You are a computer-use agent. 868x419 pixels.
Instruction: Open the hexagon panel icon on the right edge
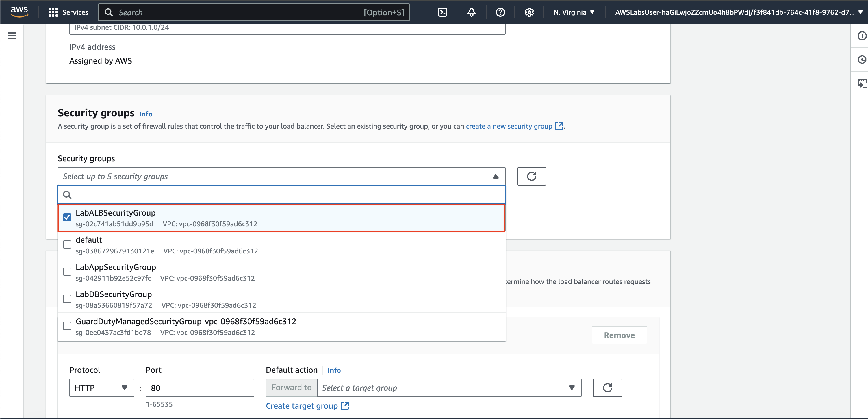pyautogui.click(x=862, y=60)
